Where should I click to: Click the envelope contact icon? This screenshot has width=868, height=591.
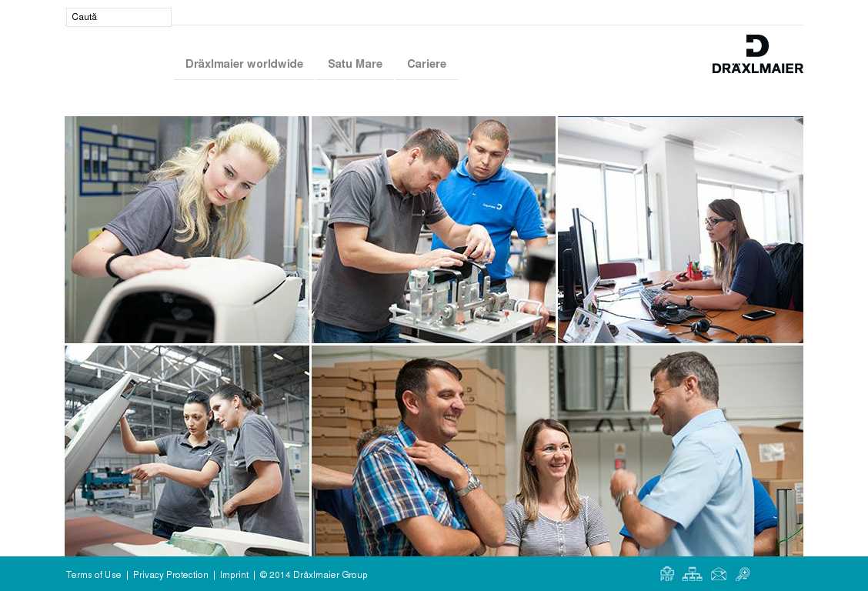click(x=719, y=574)
